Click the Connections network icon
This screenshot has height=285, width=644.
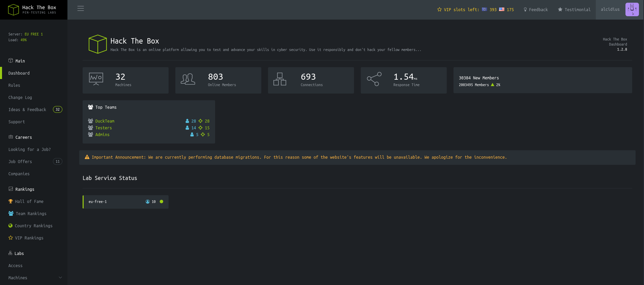tap(280, 79)
